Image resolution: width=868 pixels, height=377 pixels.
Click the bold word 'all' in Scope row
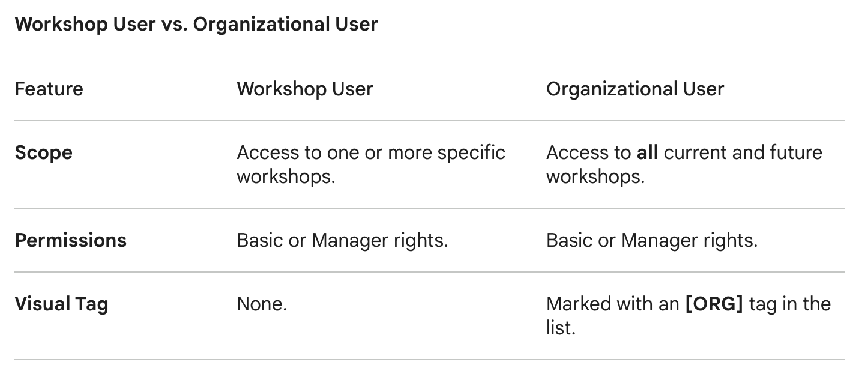(647, 152)
